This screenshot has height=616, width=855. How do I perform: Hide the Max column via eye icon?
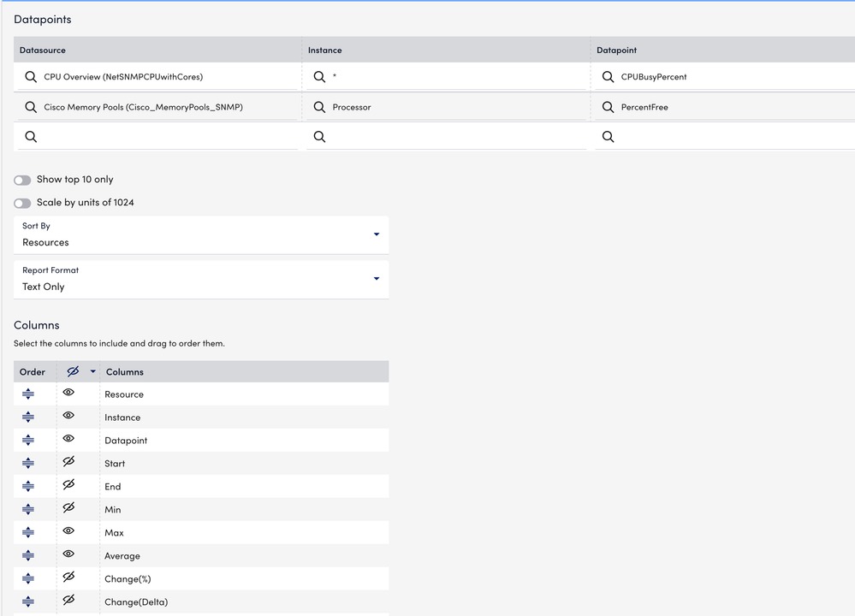pos(68,530)
